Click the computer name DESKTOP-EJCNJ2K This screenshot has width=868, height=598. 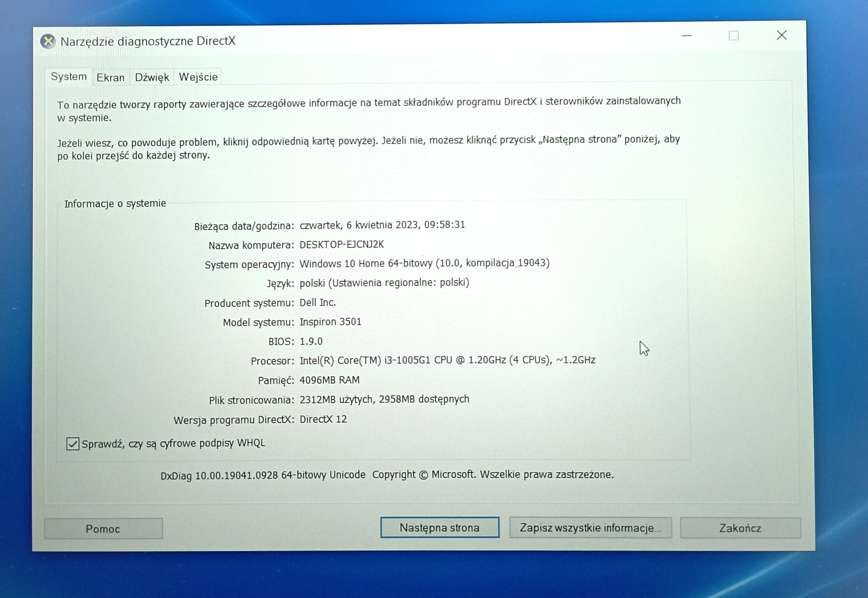click(x=341, y=244)
